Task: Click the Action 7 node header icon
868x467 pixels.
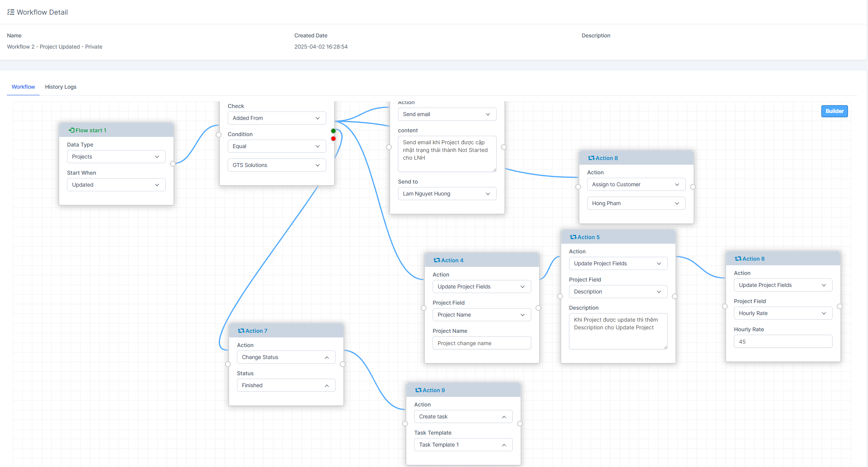Action: point(241,331)
